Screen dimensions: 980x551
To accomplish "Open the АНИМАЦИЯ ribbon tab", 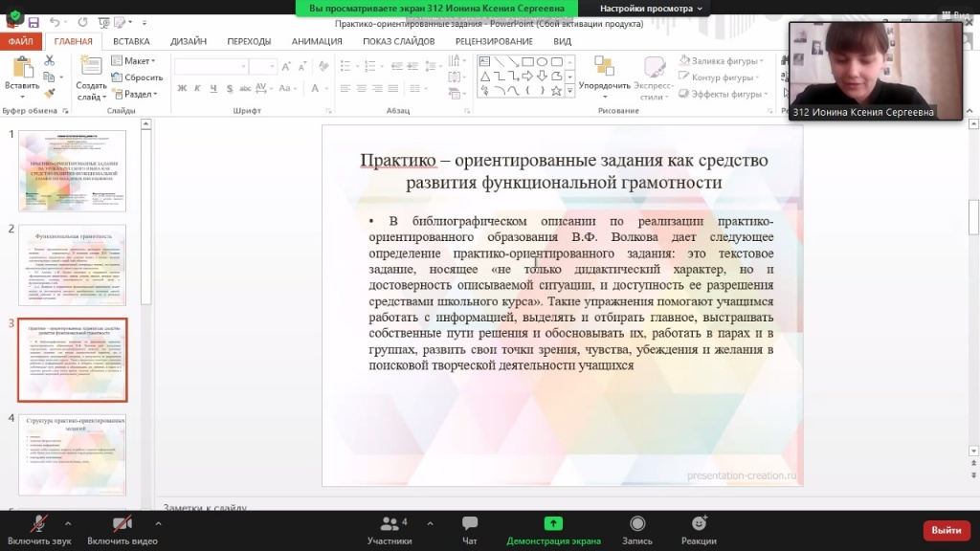I will click(316, 41).
